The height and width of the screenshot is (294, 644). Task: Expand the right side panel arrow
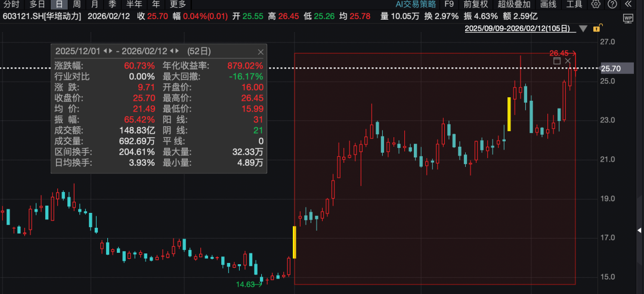coord(640,231)
